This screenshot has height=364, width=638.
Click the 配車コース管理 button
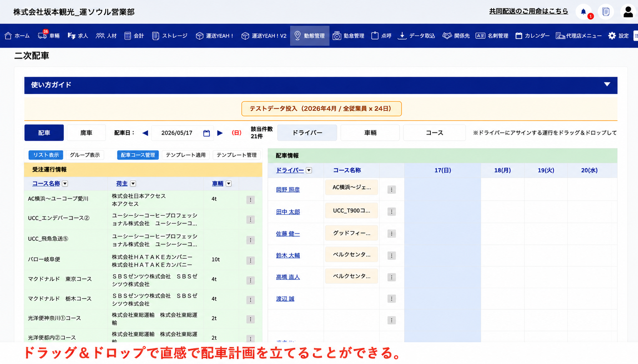tap(138, 155)
